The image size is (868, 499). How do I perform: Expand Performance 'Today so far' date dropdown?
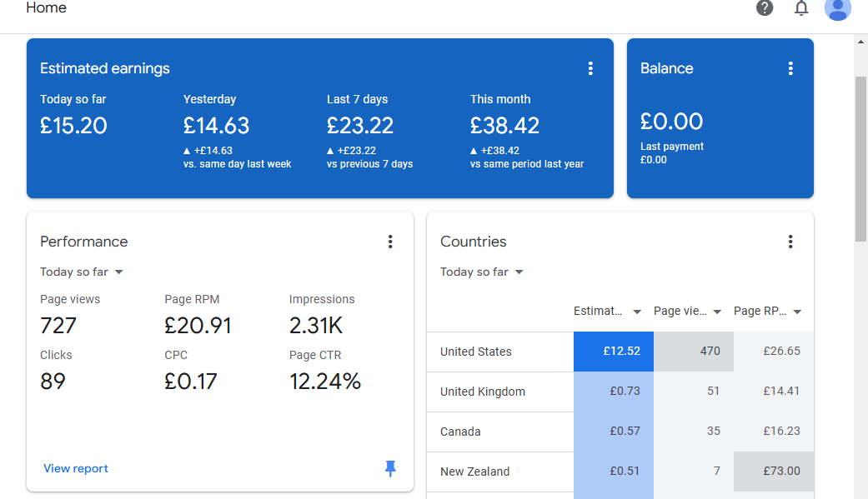point(82,272)
